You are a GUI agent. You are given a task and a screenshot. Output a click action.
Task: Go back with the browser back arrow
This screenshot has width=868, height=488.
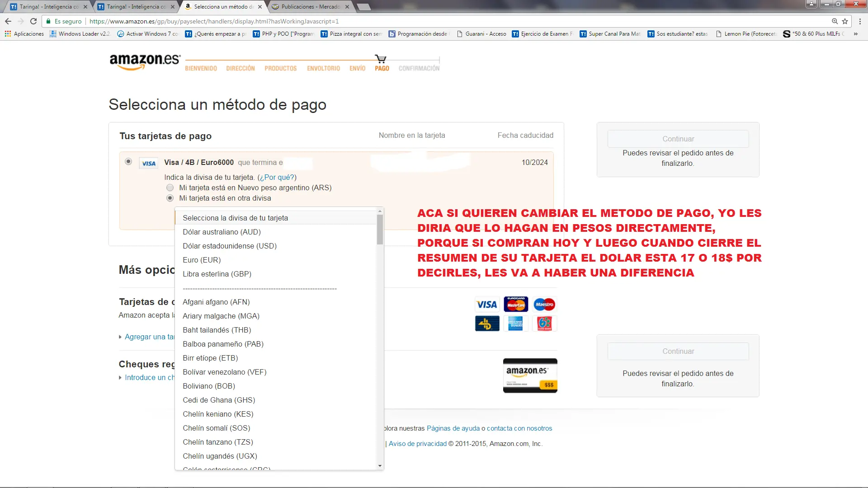8,21
